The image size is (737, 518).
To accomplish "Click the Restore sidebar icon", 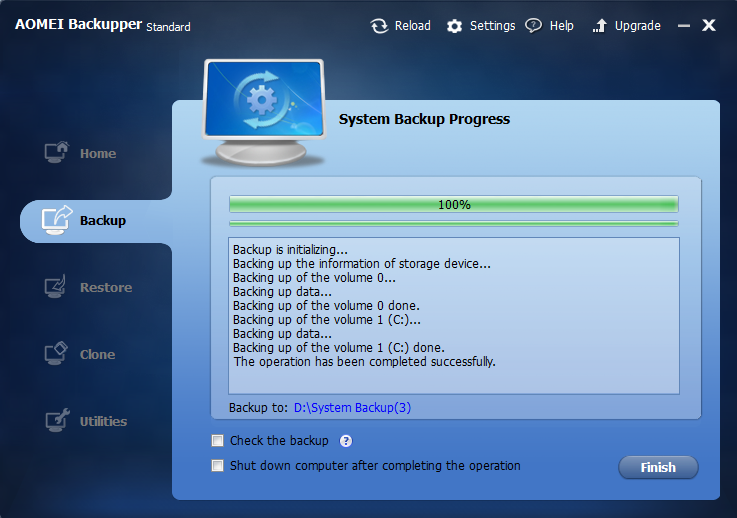I will pyautogui.click(x=55, y=286).
